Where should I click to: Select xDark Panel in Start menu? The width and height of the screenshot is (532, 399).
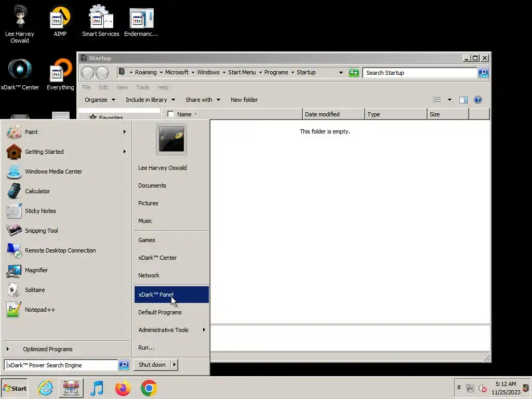(x=171, y=295)
